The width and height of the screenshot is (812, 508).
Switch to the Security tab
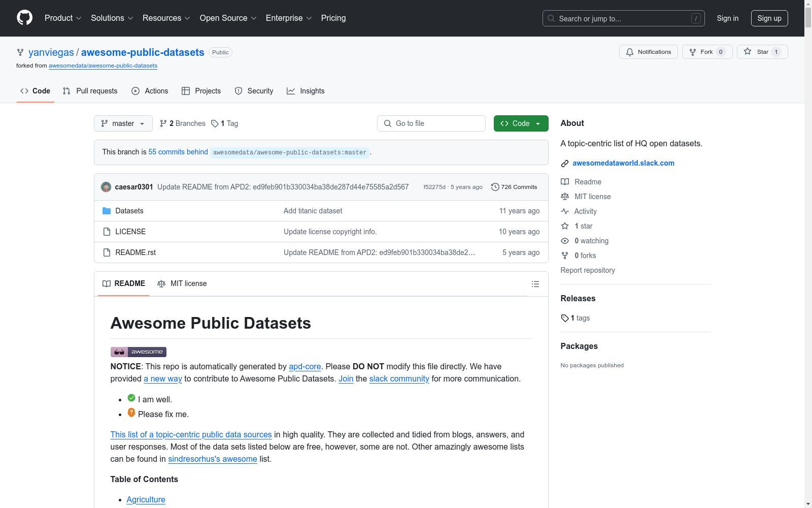pos(254,91)
